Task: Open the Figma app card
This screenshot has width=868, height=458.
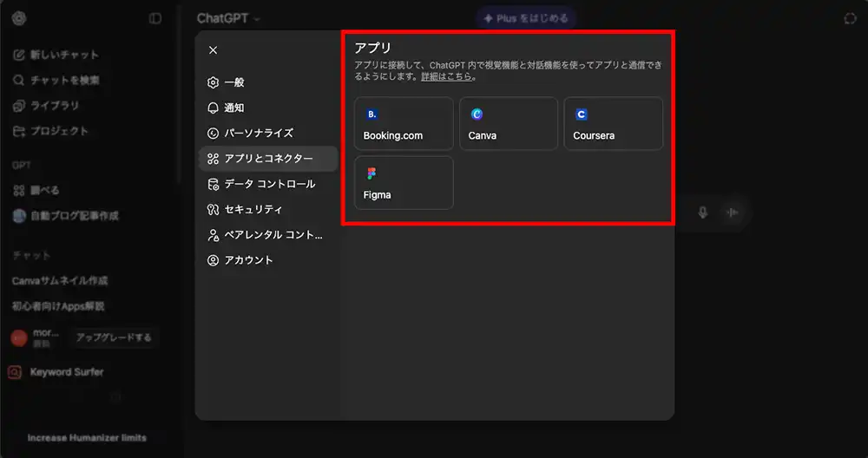Action: click(x=404, y=183)
